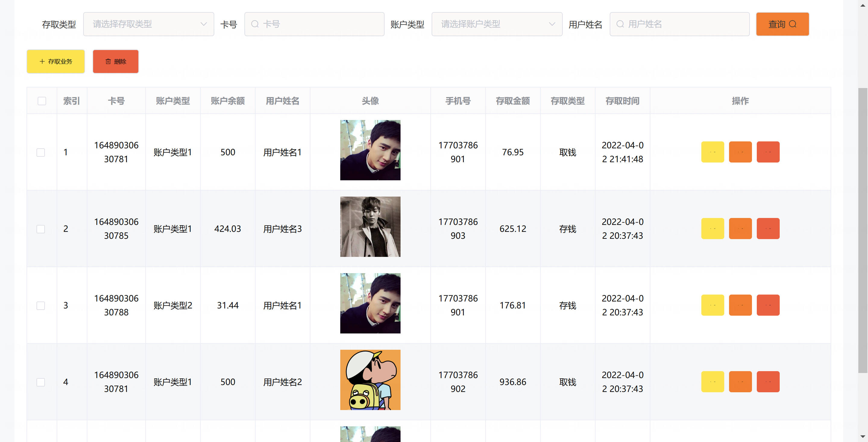Click the orange action button in row 1
Viewport: 868px width, 442px height.
pyautogui.click(x=740, y=152)
